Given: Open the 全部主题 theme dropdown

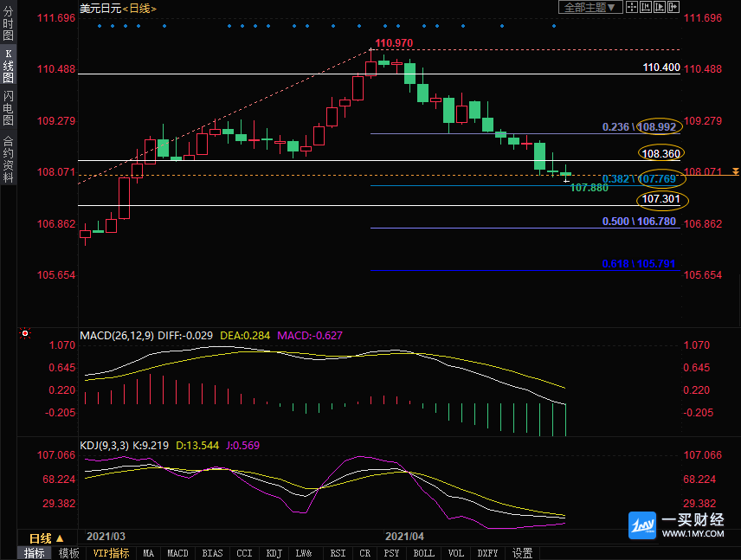Looking at the screenshot, I should click(x=590, y=7).
